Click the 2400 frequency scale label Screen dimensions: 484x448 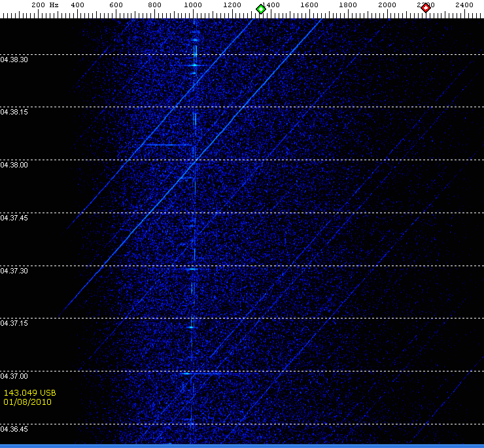coord(464,5)
